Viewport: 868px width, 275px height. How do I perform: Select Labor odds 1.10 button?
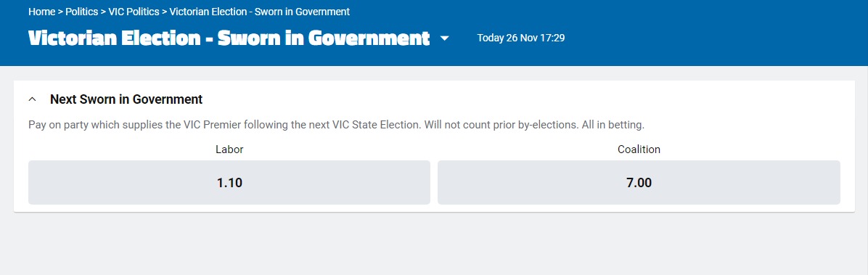229,183
